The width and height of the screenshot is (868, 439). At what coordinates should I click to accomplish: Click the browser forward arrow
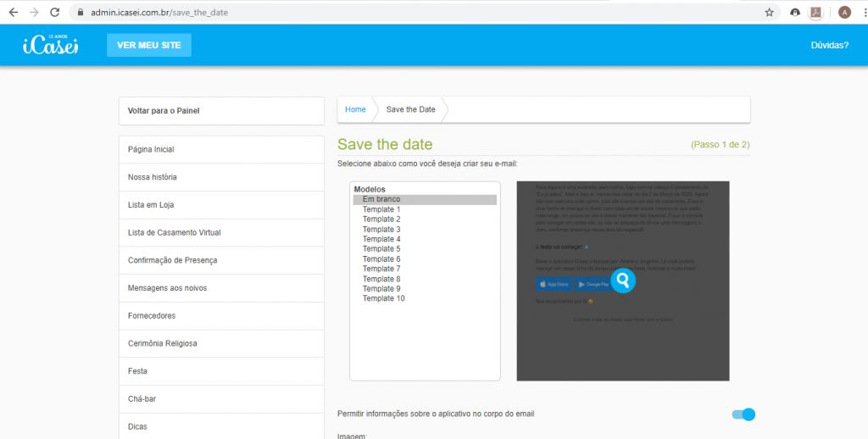click(34, 12)
